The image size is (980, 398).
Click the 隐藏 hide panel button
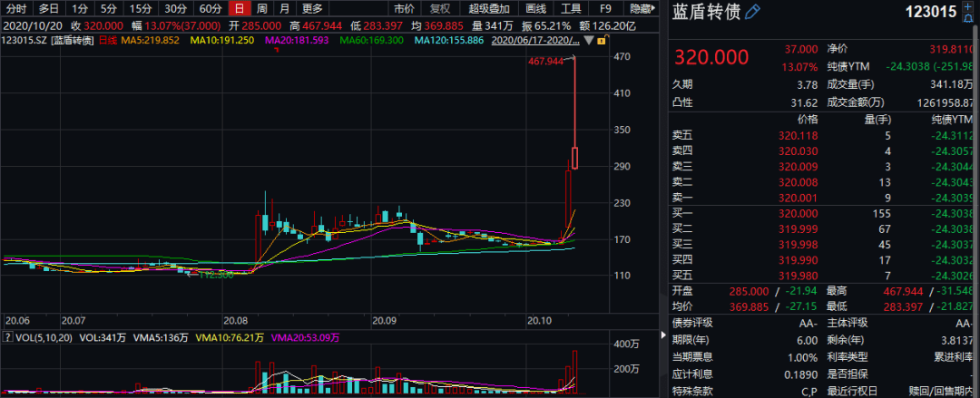point(642,8)
